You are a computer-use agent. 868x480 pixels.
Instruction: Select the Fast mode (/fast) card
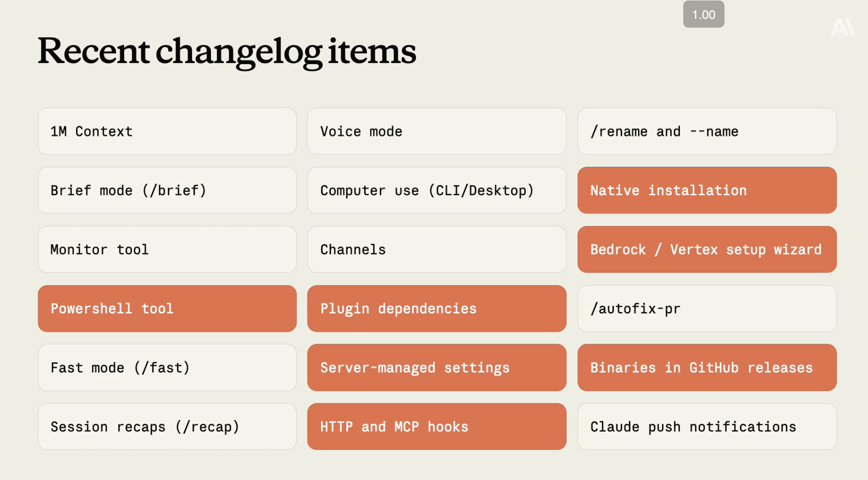(167, 368)
